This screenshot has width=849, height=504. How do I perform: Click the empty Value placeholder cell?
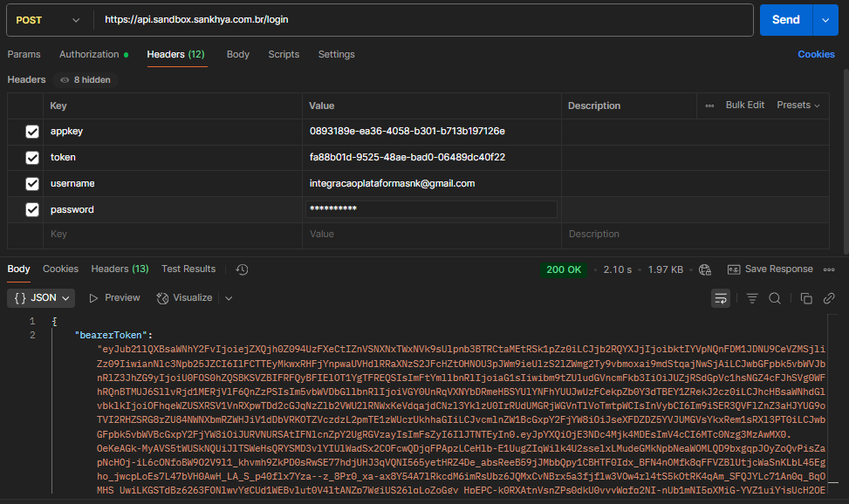431,235
